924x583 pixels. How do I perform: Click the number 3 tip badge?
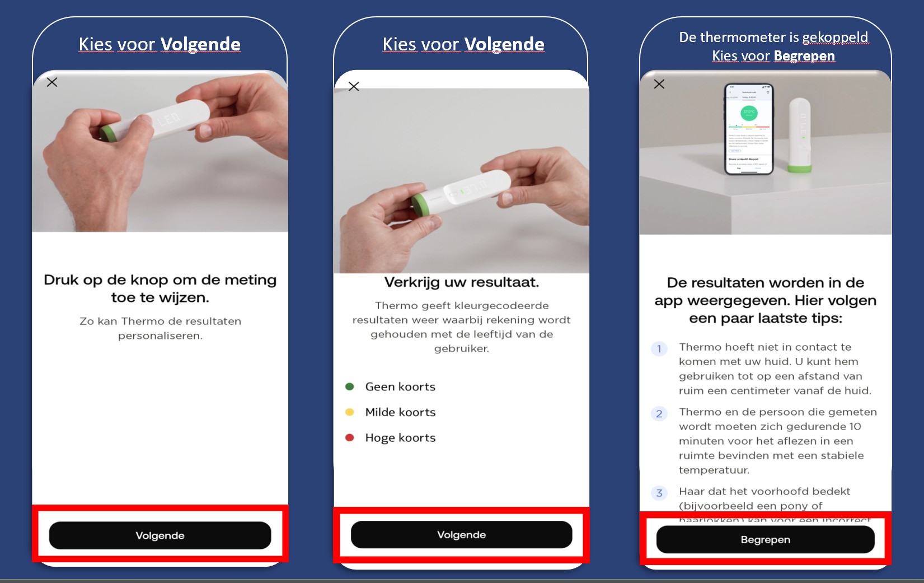pyautogui.click(x=659, y=493)
